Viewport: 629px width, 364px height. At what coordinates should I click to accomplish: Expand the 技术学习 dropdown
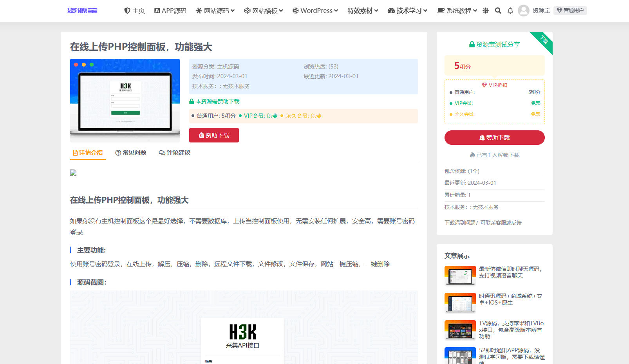(x=407, y=11)
